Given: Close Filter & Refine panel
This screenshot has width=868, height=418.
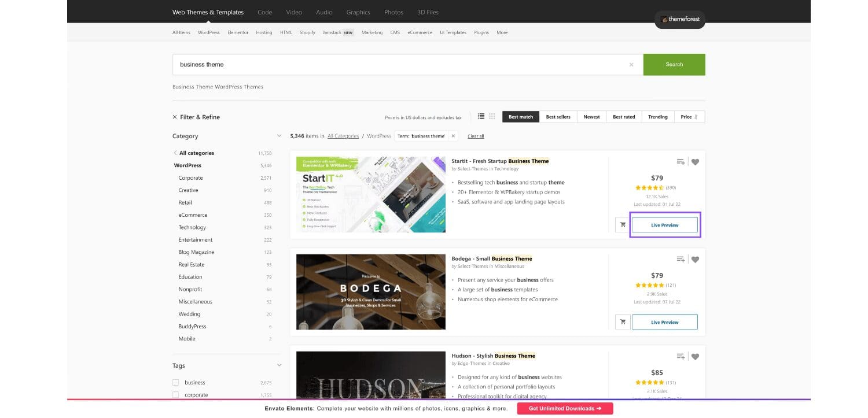Looking at the screenshot, I should pos(175,117).
